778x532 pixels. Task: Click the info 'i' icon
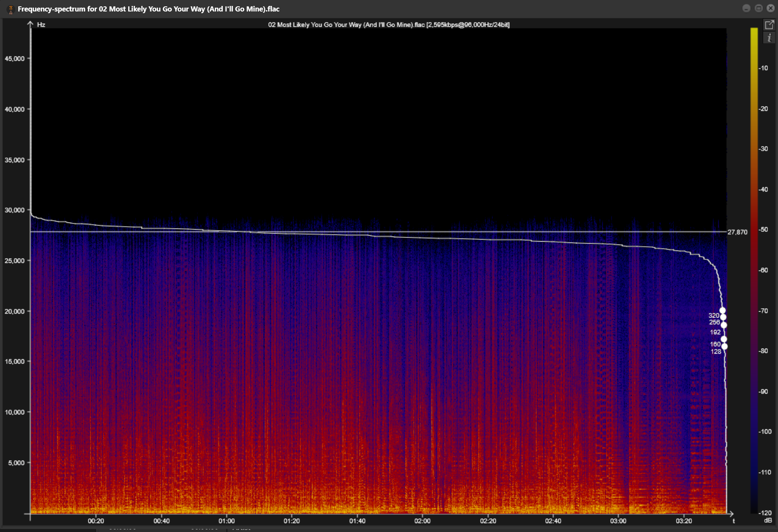click(769, 38)
